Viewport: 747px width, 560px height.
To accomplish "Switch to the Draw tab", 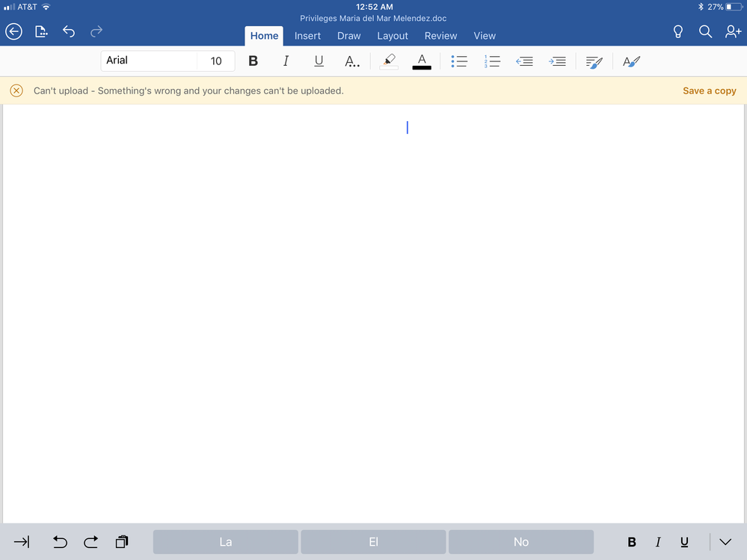I will coord(348,36).
